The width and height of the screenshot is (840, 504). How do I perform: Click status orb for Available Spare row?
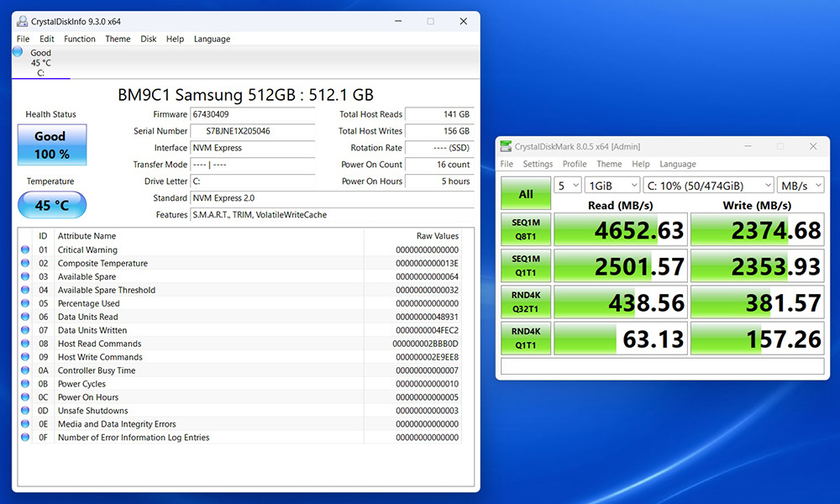coord(25,276)
